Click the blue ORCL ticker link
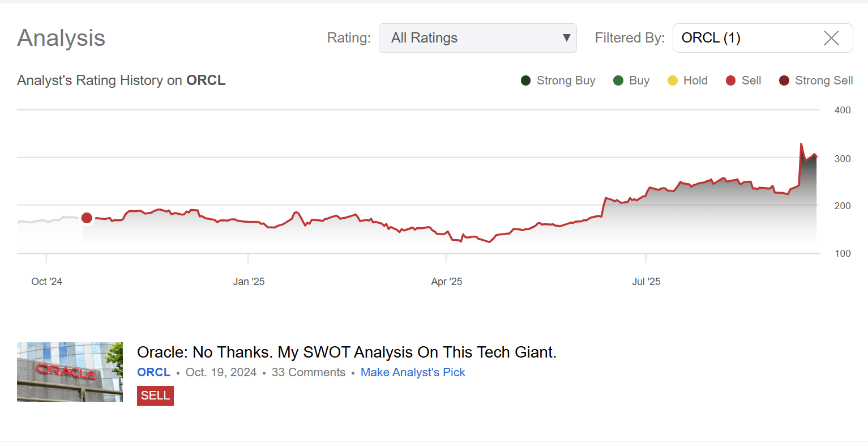 pyautogui.click(x=153, y=372)
